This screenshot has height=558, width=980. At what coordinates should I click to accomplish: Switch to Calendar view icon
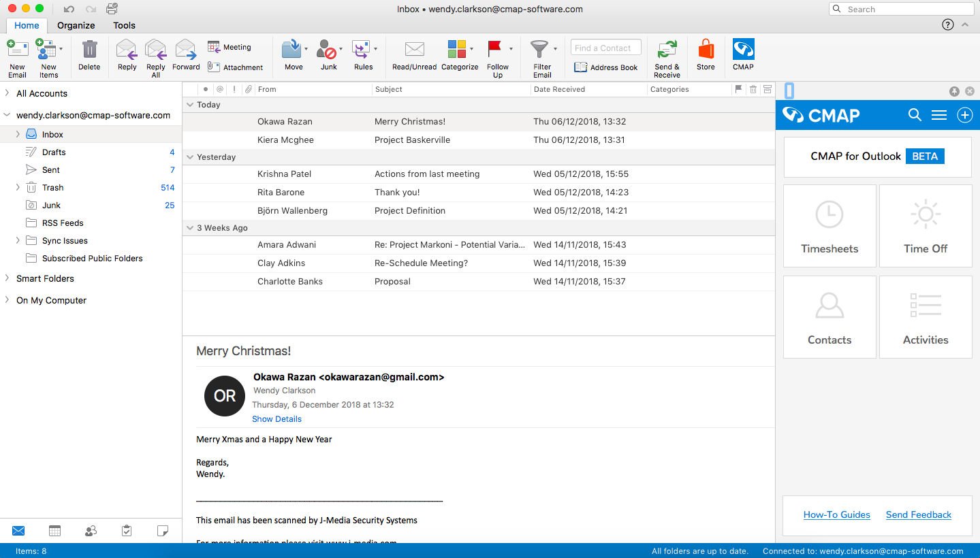pos(55,531)
